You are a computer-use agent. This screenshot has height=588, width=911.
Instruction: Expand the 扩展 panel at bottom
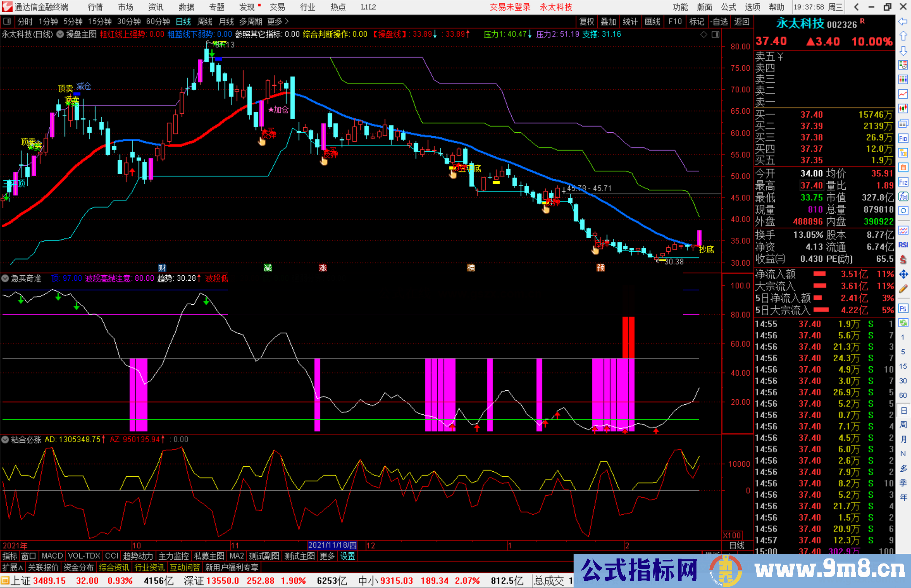pyautogui.click(x=12, y=567)
